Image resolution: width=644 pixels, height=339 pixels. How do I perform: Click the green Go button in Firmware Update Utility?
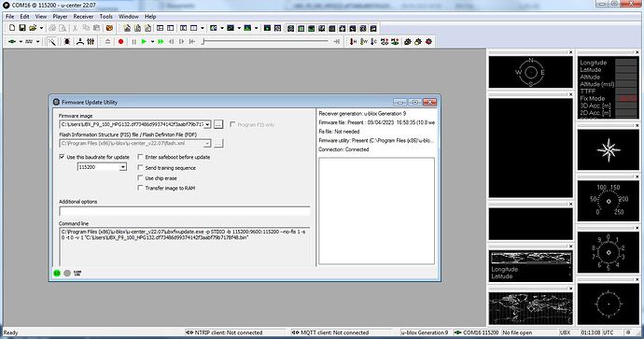[57, 273]
